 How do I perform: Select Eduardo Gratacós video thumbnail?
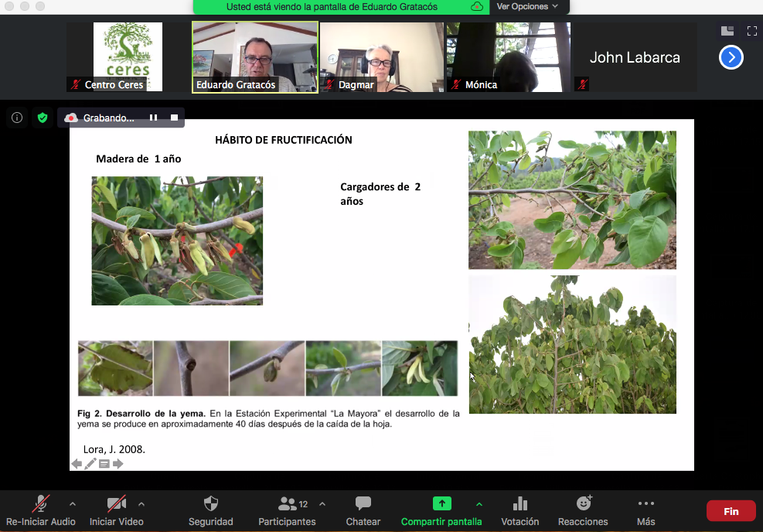click(255, 57)
